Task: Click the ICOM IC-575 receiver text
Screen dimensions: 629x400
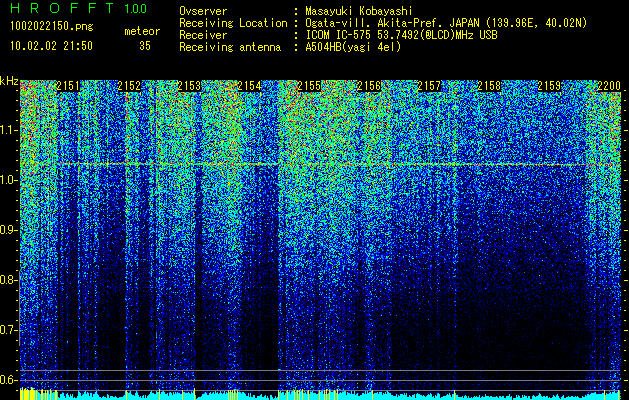Action: coord(401,35)
